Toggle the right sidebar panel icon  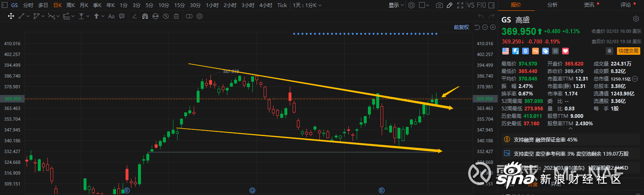492,5
